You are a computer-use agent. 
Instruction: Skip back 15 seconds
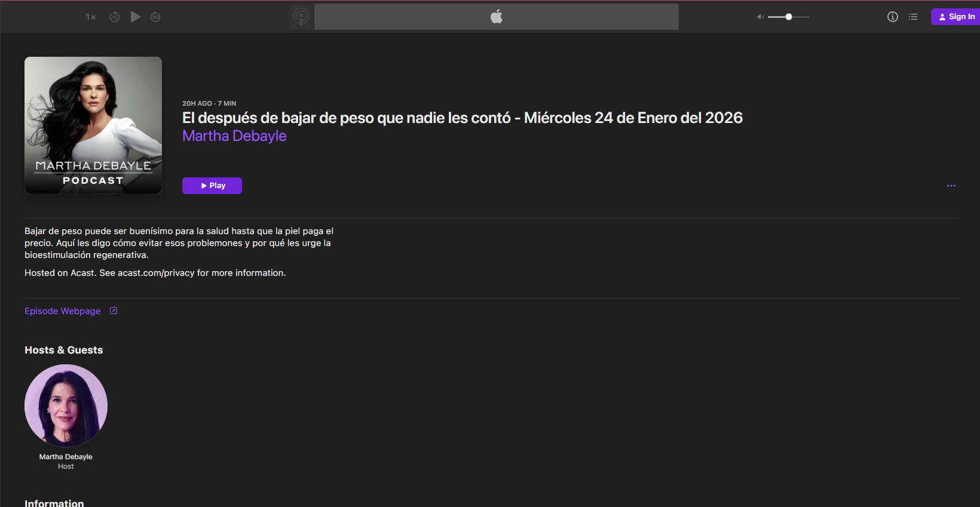[115, 17]
